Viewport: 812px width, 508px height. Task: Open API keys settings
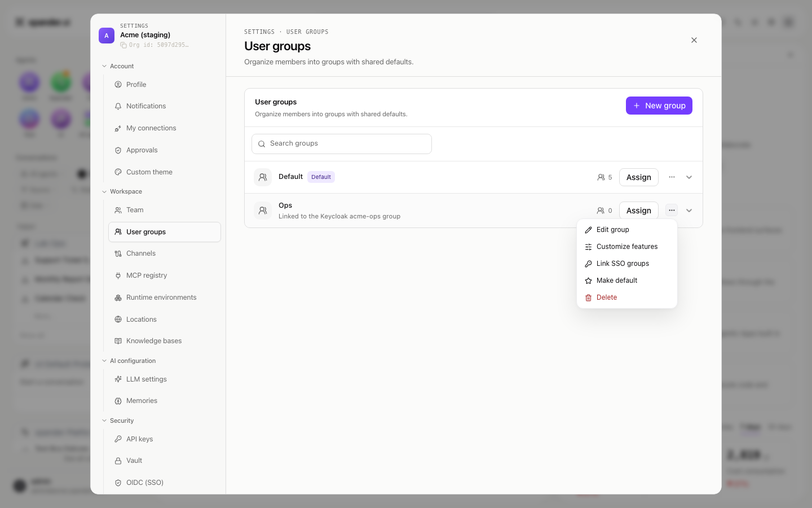coord(165,439)
